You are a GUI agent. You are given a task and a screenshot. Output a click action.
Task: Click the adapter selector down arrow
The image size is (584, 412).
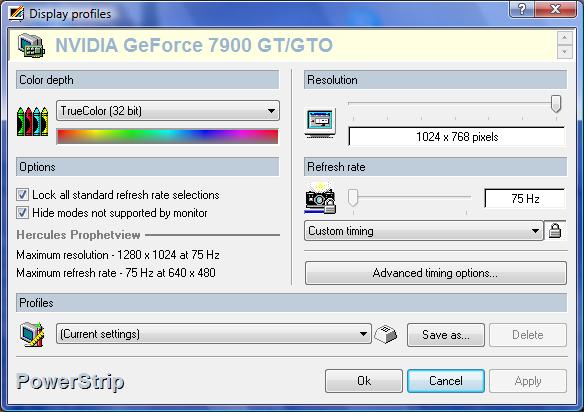[565, 52]
